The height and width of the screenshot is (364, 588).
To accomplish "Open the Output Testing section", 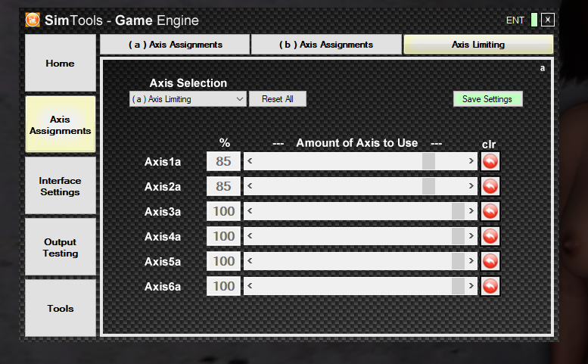I will click(61, 247).
